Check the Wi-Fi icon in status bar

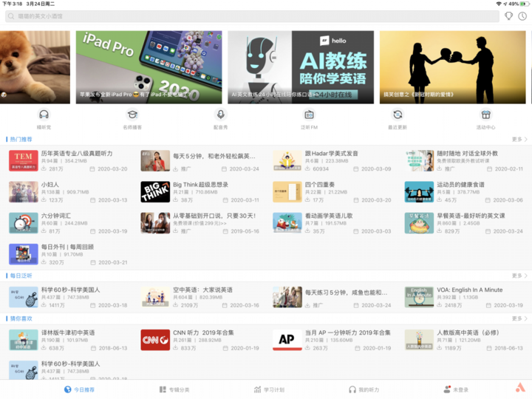499,4
